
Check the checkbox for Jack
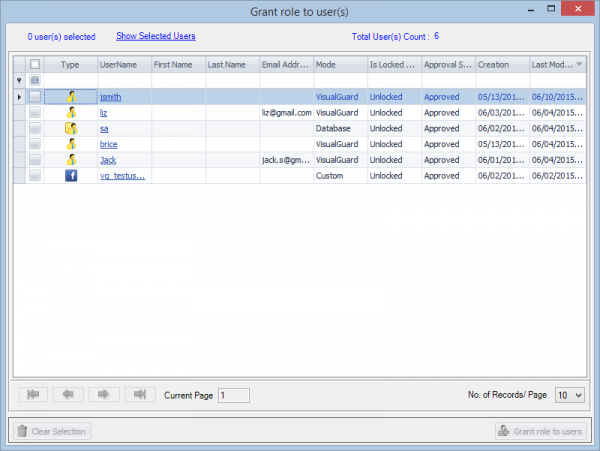click(35, 159)
